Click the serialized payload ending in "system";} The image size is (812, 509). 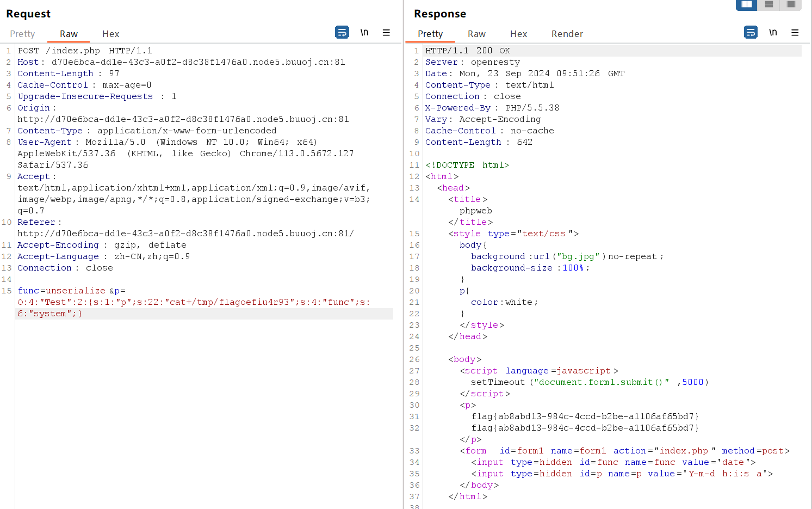tap(194, 308)
